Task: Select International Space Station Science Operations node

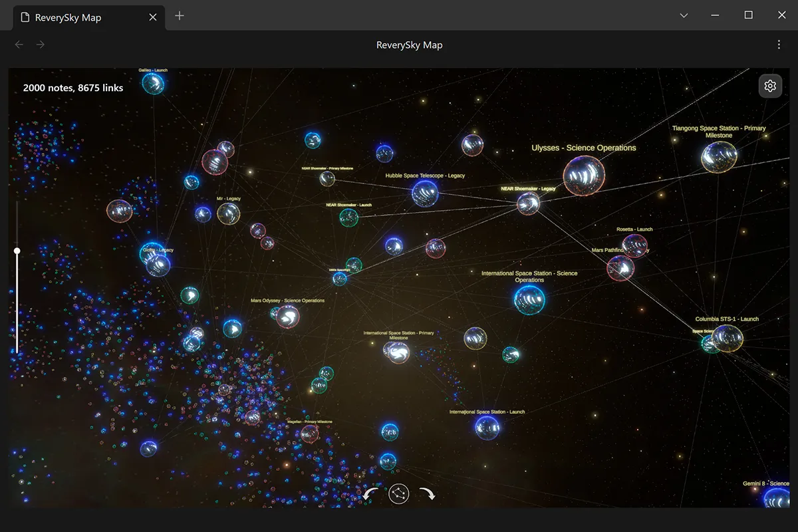Action: point(529,299)
